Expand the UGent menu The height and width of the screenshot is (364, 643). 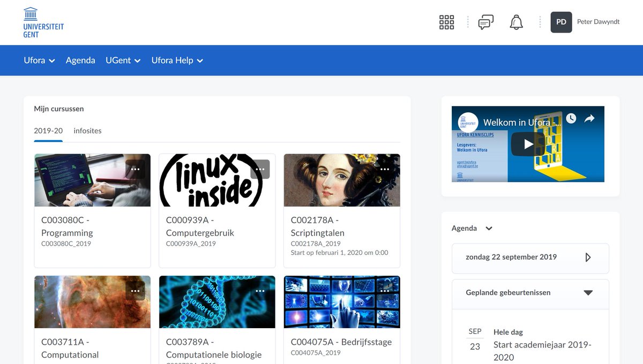[x=123, y=60]
